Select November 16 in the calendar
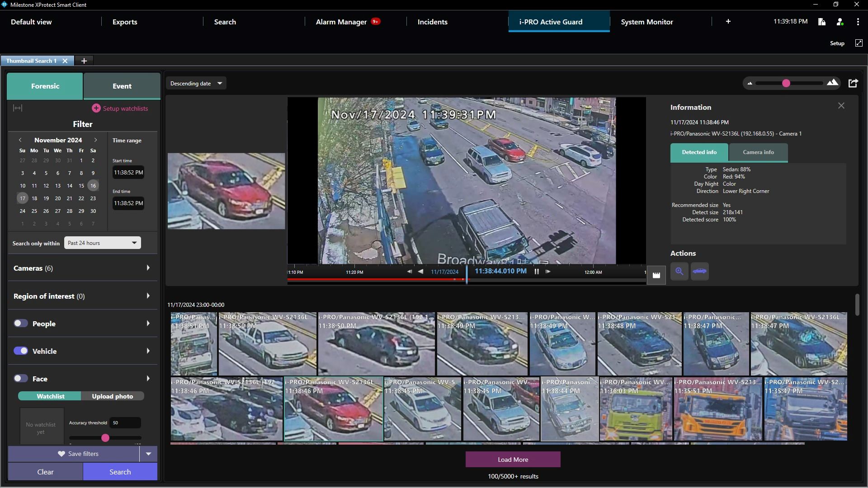868x488 pixels. click(93, 186)
